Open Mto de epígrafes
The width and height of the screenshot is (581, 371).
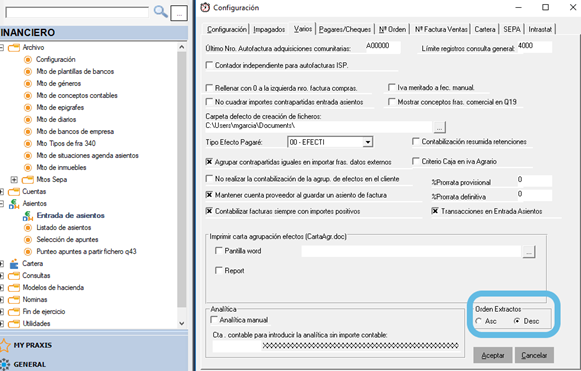click(x=60, y=107)
